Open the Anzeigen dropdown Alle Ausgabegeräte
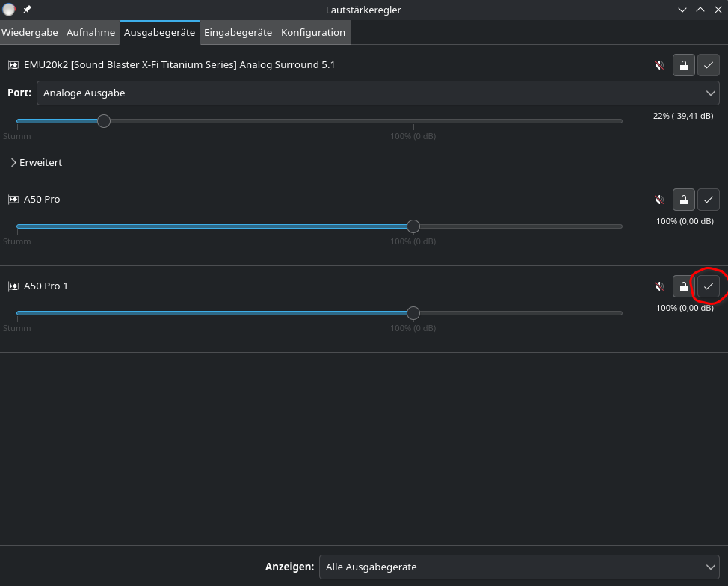 (x=519, y=567)
